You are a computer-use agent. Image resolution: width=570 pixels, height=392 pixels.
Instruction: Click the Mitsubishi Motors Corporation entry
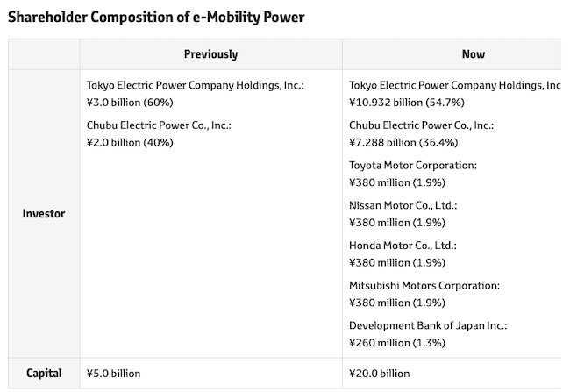click(x=424, y=286)
